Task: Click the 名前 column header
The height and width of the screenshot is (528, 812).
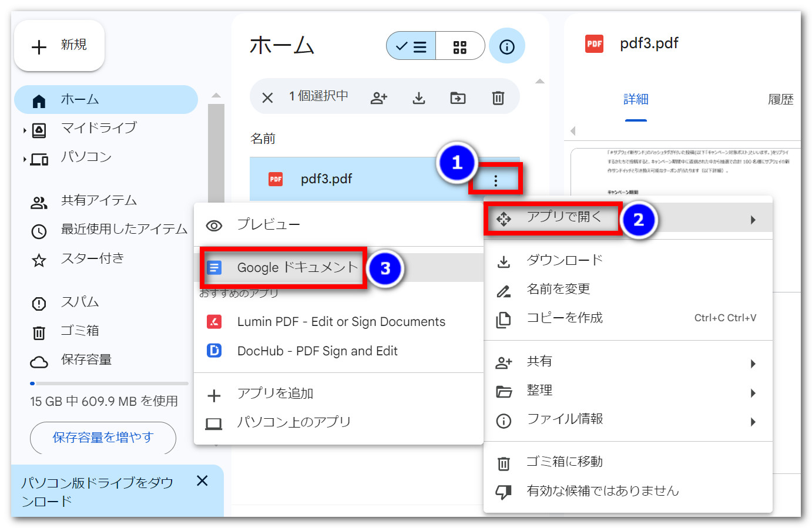Action: click(x=263, y=139)
